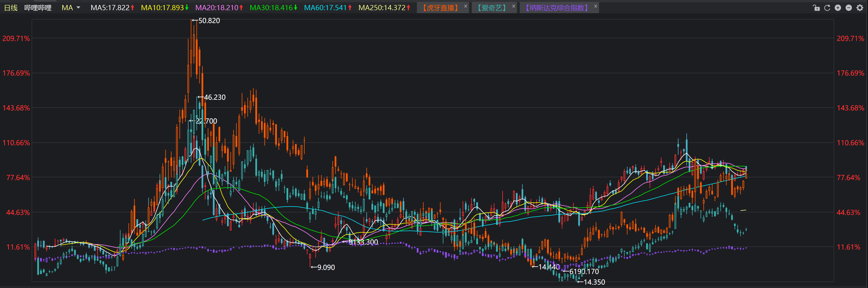Image resolution: width=868 pixels, height=288 pixels.
Task: Click the MA250:14.372 indicator value
Action: coord(384,8)
